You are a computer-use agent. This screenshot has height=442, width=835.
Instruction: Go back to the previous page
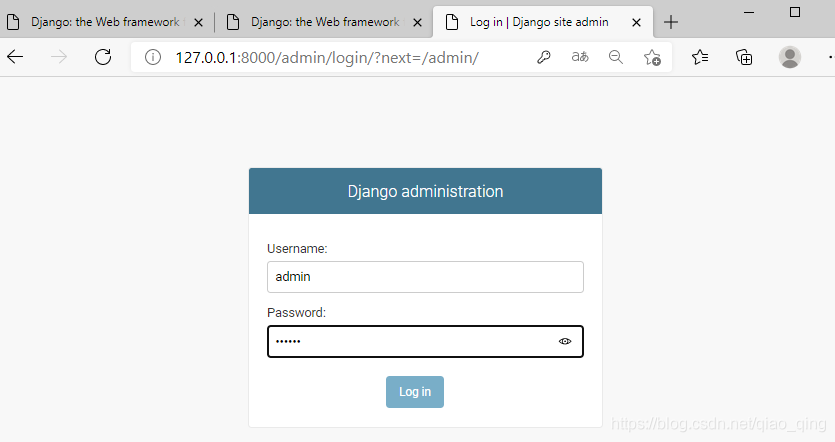pos(15,56)
